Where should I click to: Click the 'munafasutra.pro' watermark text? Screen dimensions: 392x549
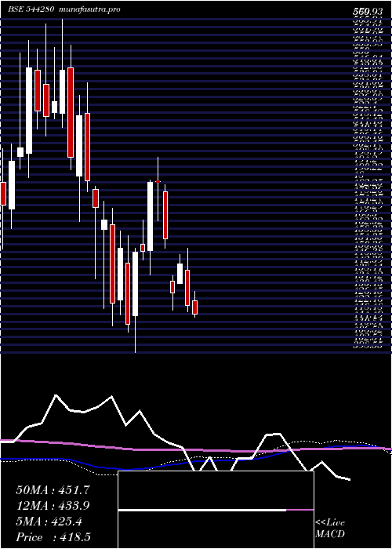pyautogui.click(x=90, y=9)
